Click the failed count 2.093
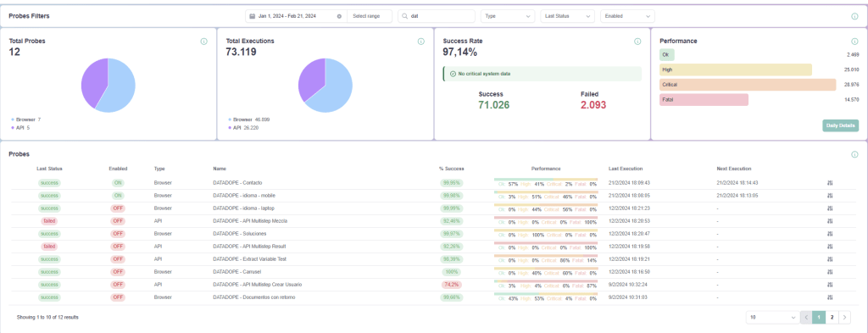 [x=593, y=105]
